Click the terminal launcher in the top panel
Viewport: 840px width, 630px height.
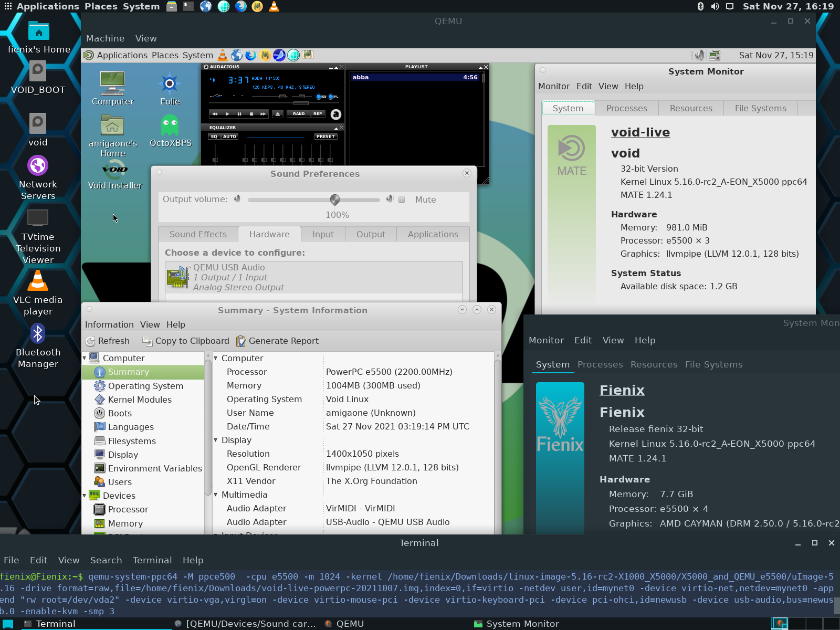tap(188, 6)
